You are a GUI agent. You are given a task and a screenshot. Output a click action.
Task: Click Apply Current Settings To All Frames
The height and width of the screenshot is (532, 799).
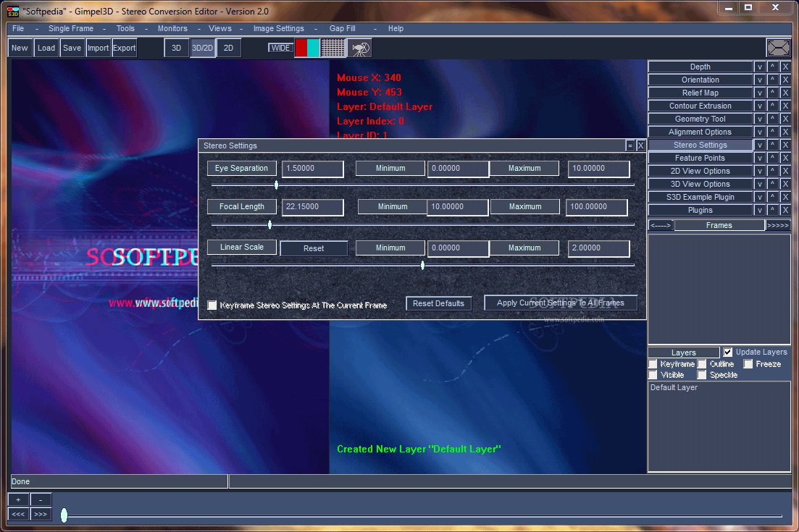(x=561, y=303)
